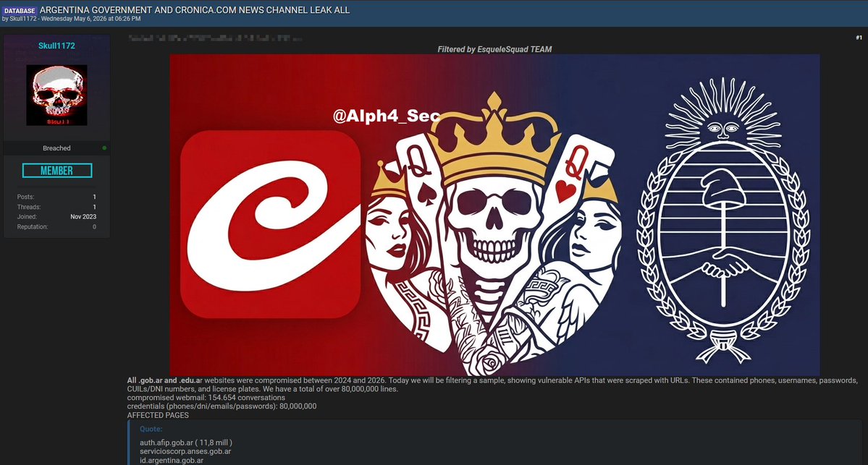Click the crowned skull logo in the banner
Viewport: 868px width, 465px height.
493,235
